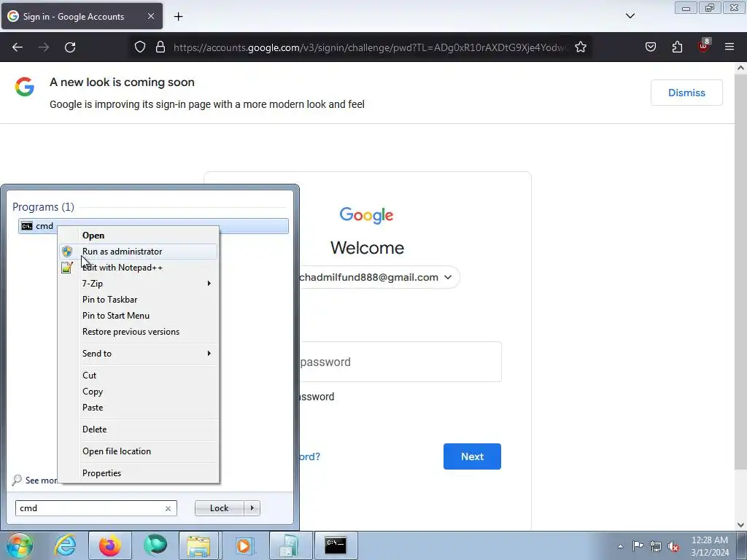Viewport: 747px width, 560px height.
Task: Open the teal globe browser taskbar icon
Action: (x=155, y=545)
